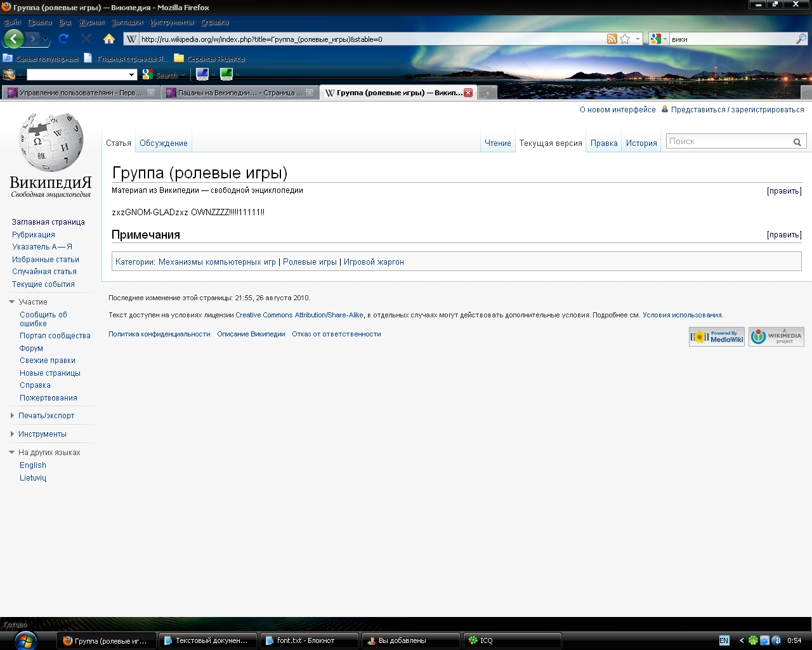Open the Журнал menu in menu bar
The height and width of the screenshot is (650, 812).
[x=91, y=22]
